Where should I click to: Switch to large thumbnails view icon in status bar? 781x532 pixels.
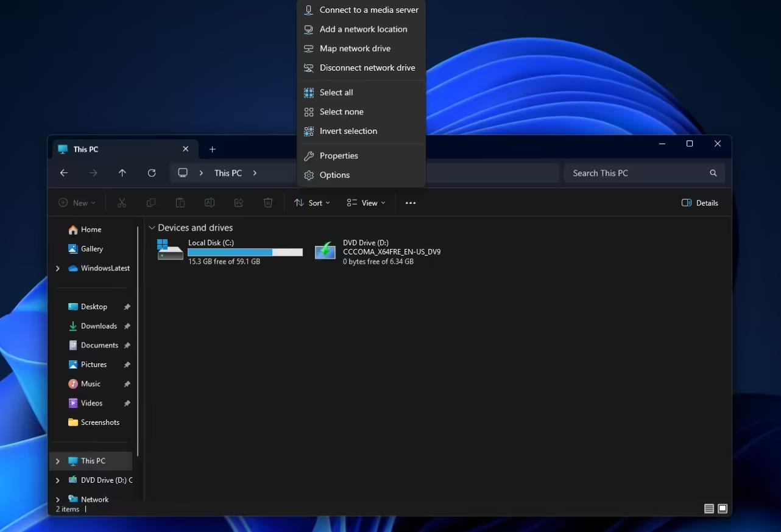723,509
